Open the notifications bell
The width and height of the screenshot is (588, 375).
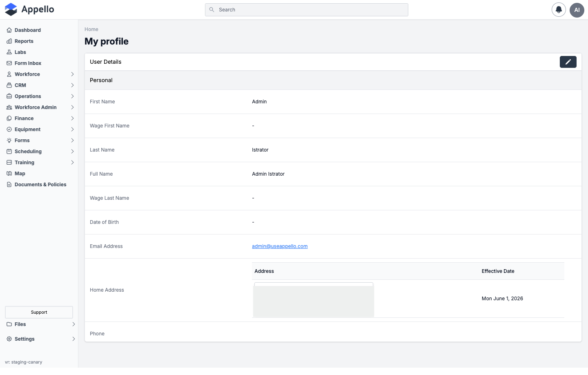[559, 10]
